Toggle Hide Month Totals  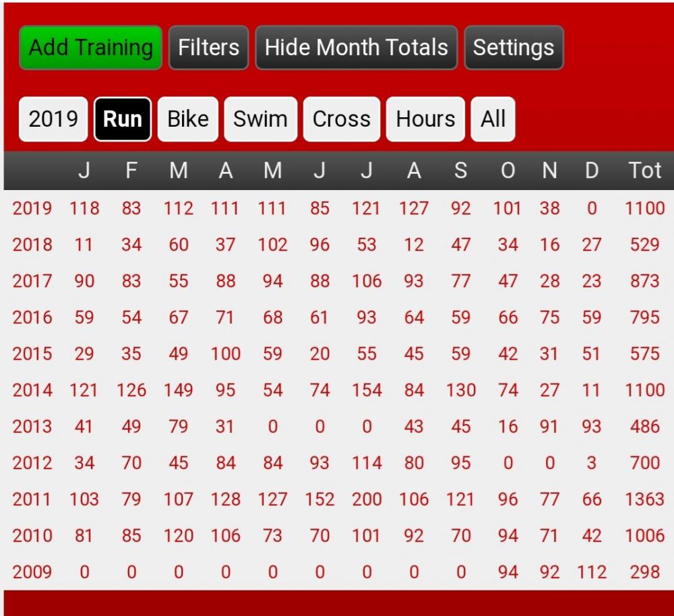[x=356, y=47]
